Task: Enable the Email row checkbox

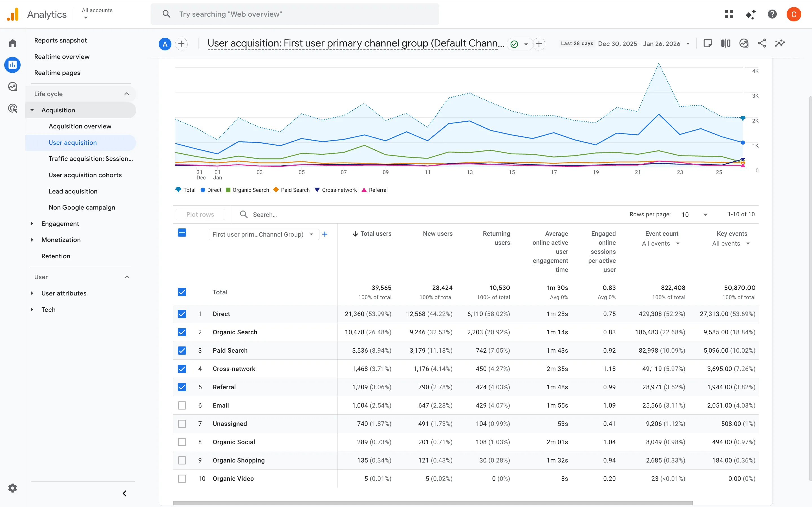Action: 182,405
